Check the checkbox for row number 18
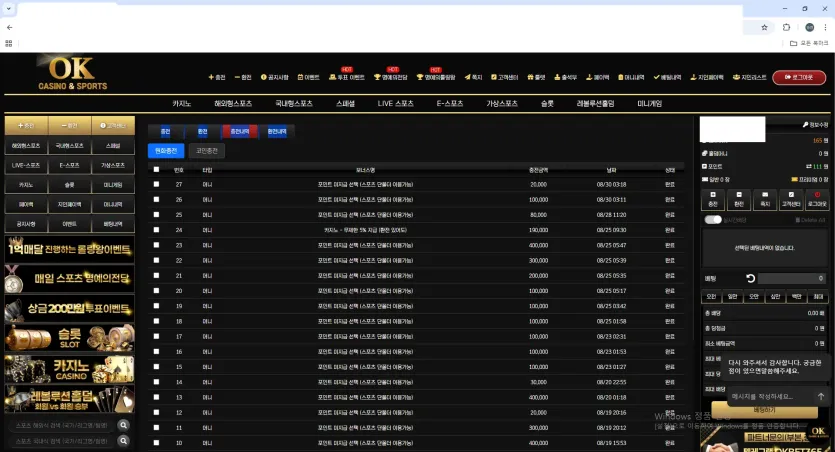The width and height of the screenshot is (835, 452). tap(156, 321)
